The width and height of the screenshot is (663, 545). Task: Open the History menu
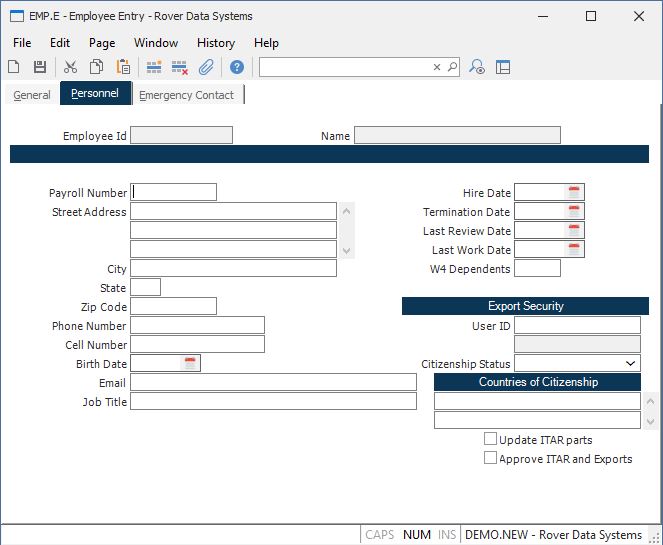tap(215, 43)
